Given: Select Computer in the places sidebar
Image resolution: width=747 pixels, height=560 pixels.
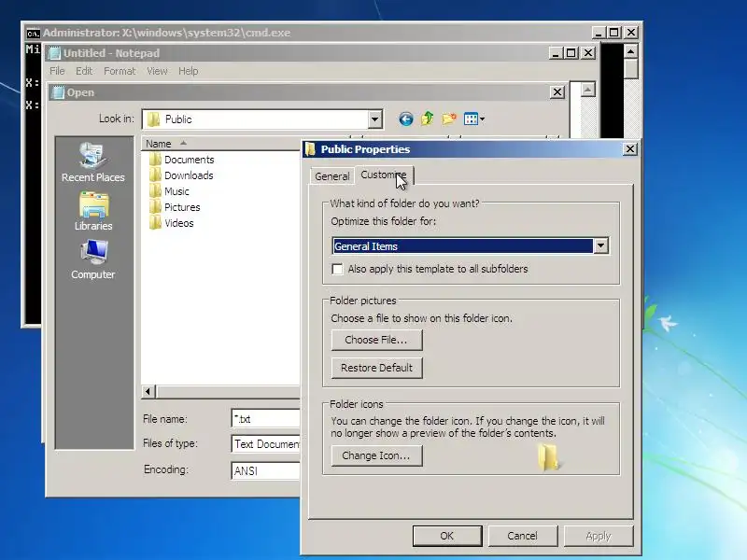Looking at the screenshot, I should pos(92,259).
